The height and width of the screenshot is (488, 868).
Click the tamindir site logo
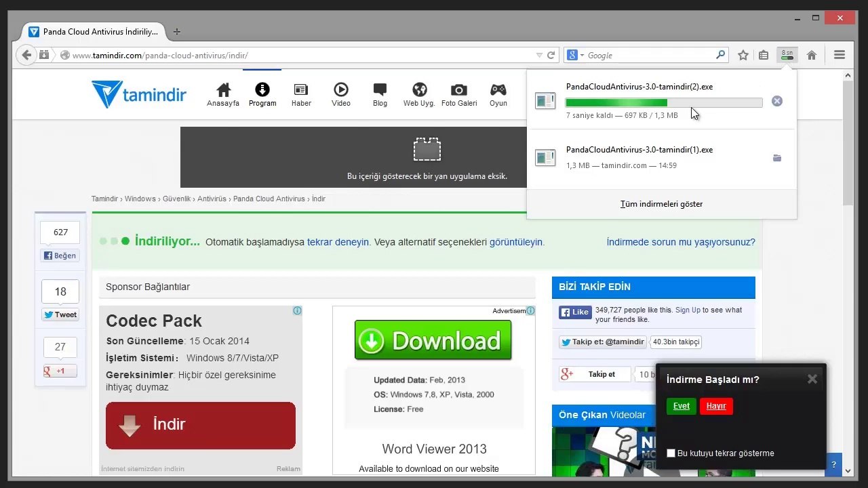(139, 94)
